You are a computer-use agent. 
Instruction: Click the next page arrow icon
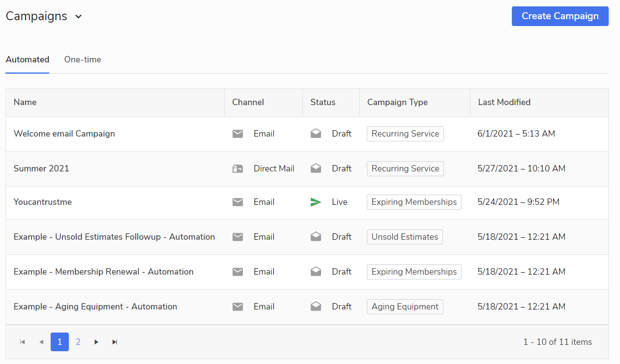click(96, 342)
